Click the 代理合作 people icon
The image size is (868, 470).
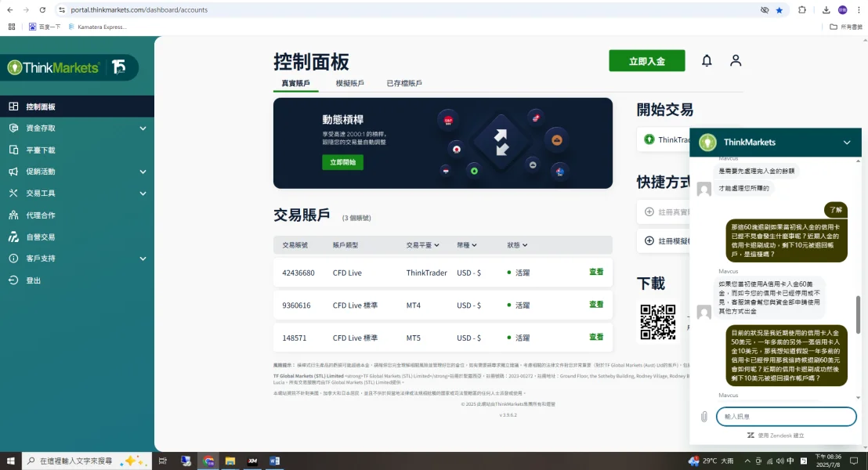(13, 215)
